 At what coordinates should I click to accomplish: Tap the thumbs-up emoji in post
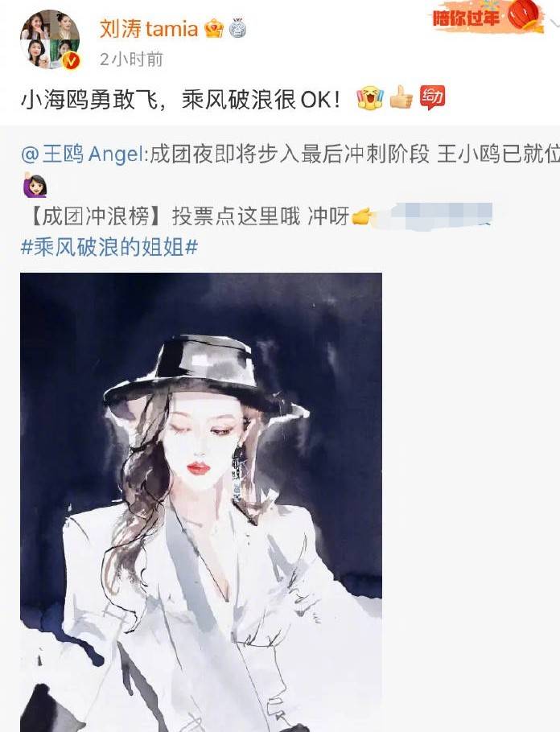[x=401, y=97]
